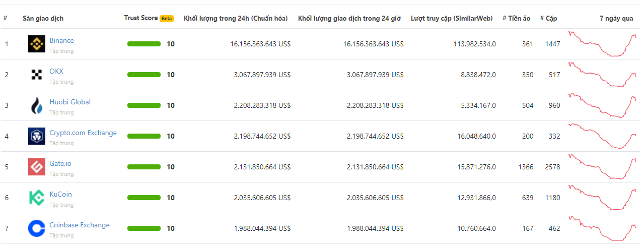Viewport: 644px width, 246px height.
Task: Sort by the Trust Score column header
Action: (141, 18)
